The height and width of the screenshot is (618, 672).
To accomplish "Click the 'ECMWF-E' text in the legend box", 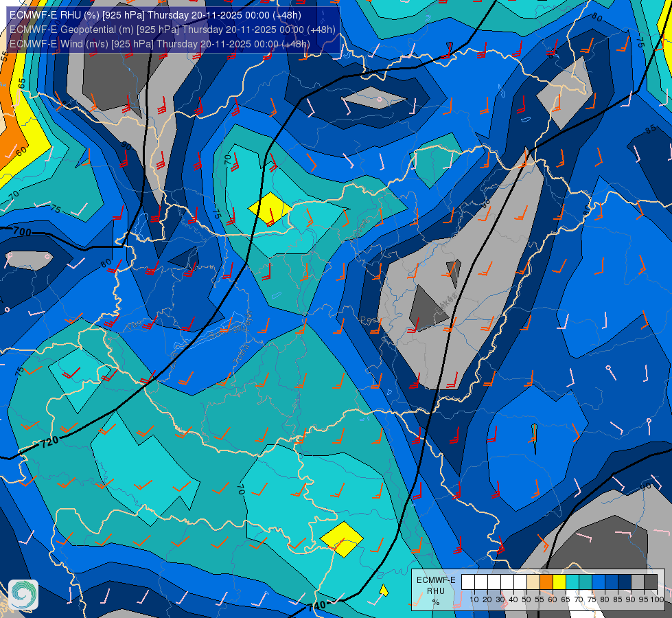I will click(x=436, y=580).
